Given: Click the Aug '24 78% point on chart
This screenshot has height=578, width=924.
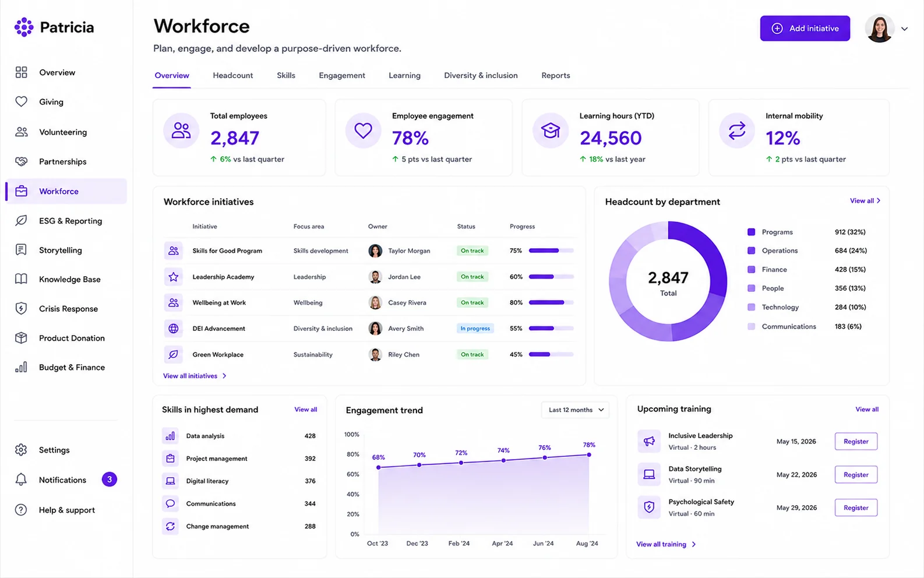Looking at the screenshot, I should point(589,454).
